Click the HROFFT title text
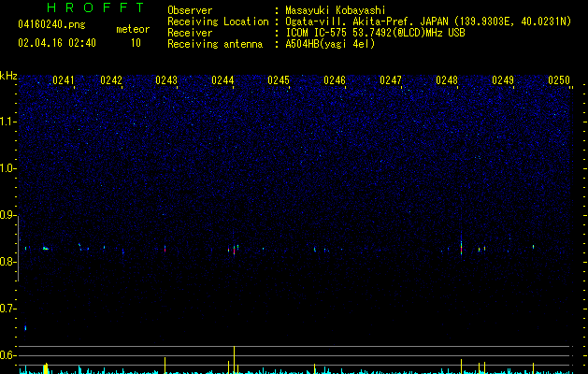 95,7
